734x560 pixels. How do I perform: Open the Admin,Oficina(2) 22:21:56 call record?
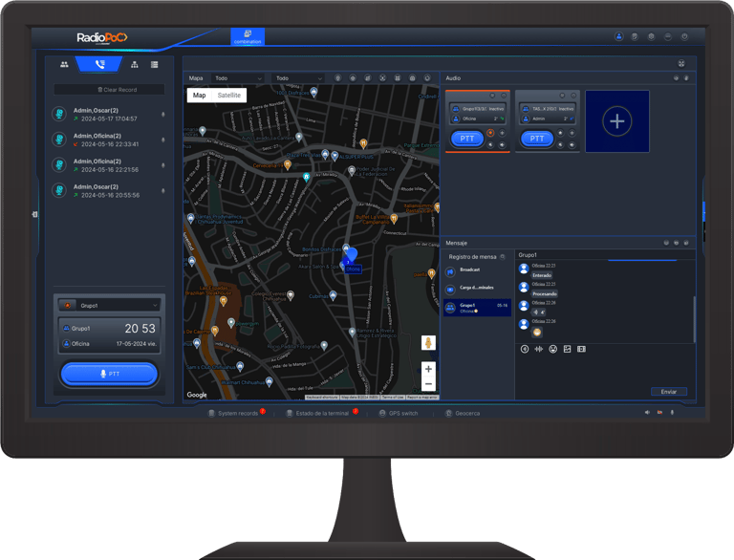pyautogui.click(x=108, y=165)
